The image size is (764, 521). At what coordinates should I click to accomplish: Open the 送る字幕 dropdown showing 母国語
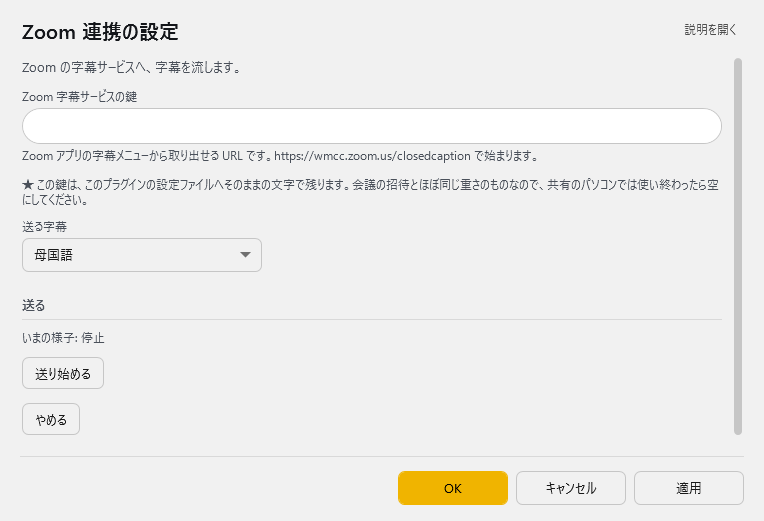point(142,255)
